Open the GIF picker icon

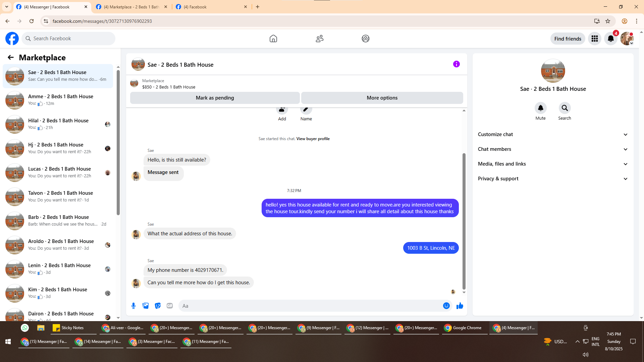(x=170, y=306)
